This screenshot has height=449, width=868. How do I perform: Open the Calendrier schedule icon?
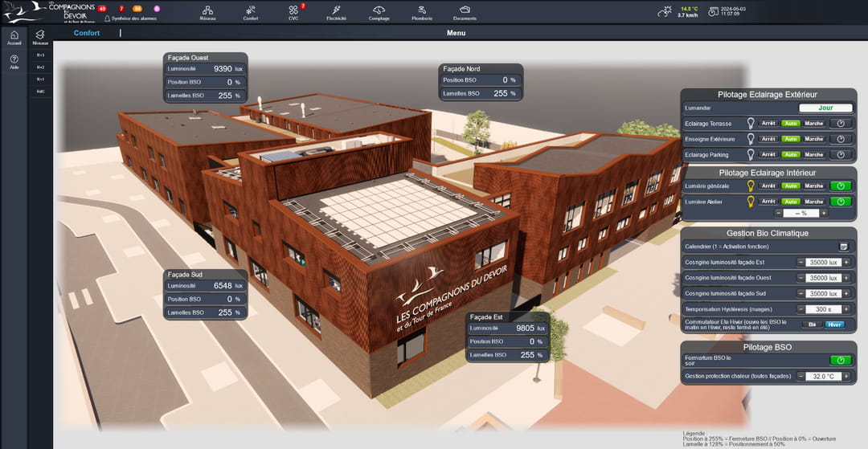[x=843, y=247]
